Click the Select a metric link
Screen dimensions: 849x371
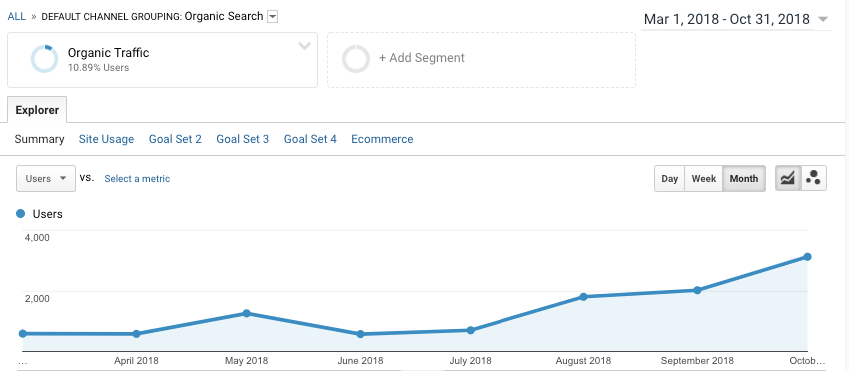click(x=137, y=178)
